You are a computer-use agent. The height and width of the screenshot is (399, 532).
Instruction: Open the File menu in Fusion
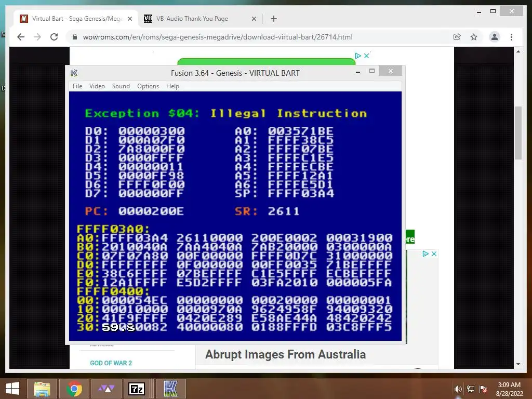coord(77,86)
